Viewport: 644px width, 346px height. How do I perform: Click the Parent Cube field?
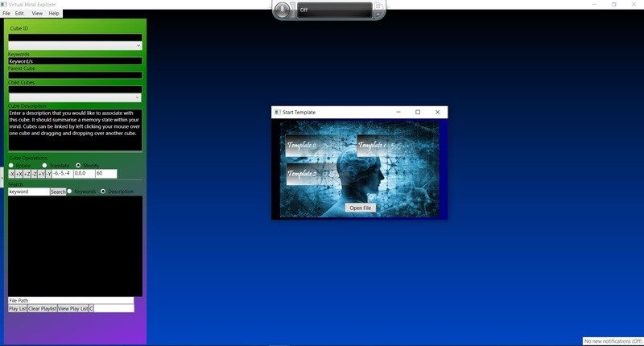[x=75, y=75]
